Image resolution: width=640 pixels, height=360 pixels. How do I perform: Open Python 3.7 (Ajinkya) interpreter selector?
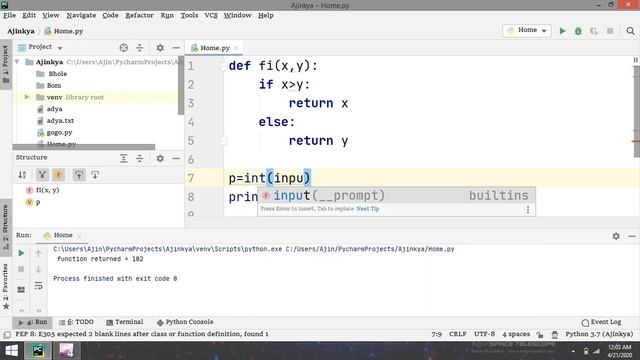[599, 334]
